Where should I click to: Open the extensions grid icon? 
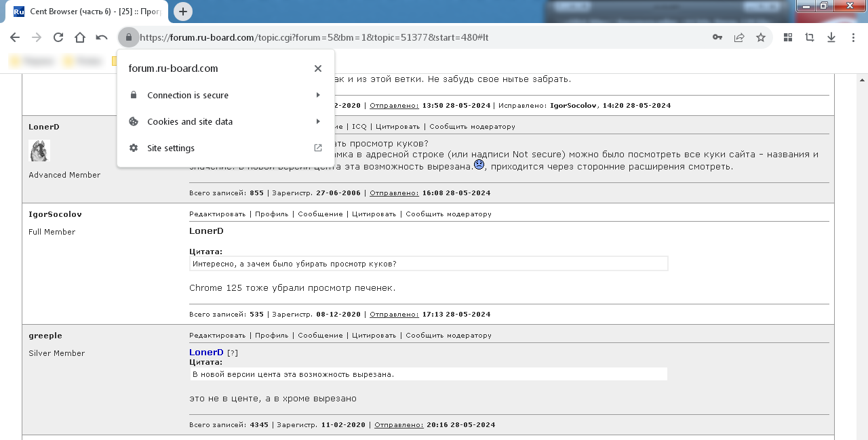coord(788,37)
